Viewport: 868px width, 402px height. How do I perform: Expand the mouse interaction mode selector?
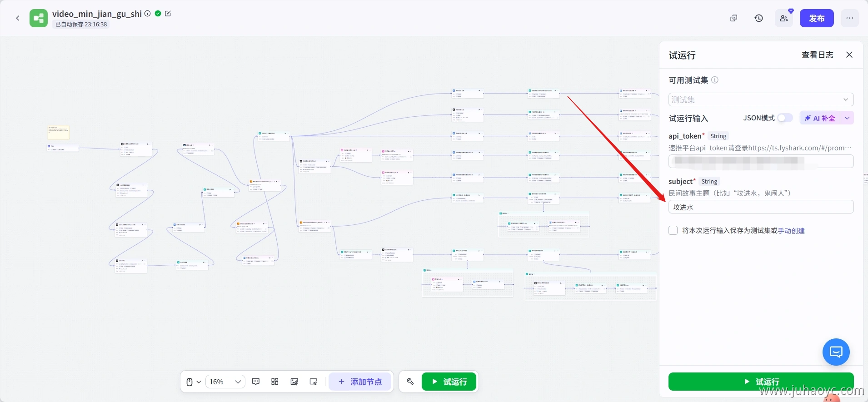pyautogui.click(x=194, y=382)
